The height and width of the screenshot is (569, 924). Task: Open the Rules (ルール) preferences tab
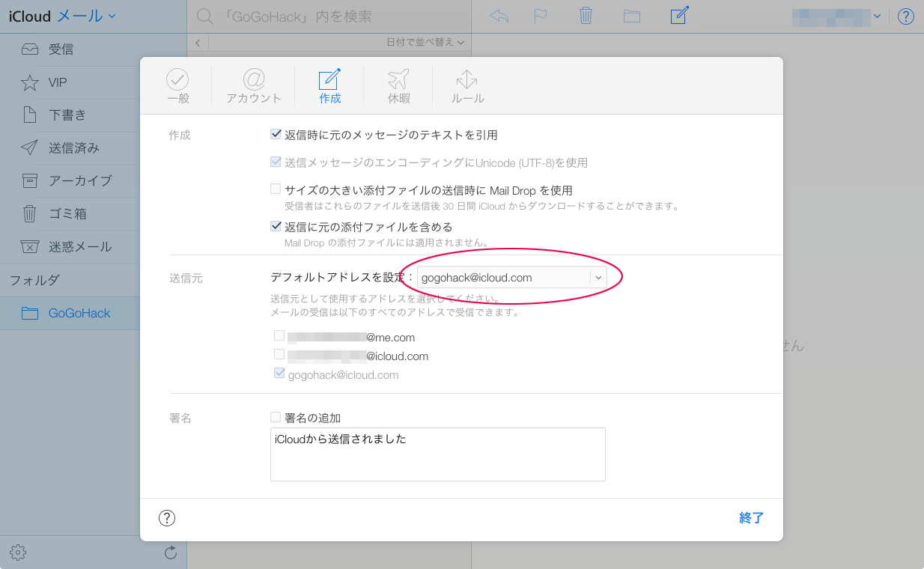coord(467,86)
